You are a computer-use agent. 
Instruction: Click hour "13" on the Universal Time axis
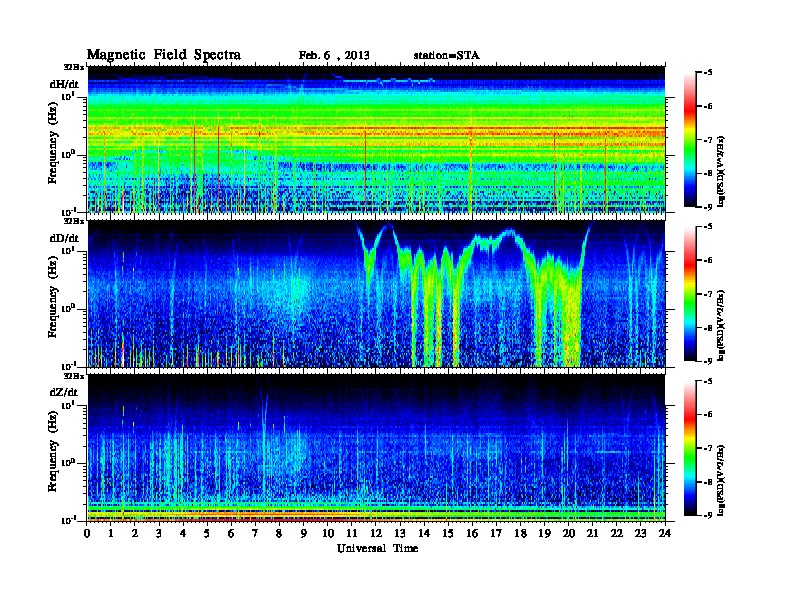click(x=400, y=533)
